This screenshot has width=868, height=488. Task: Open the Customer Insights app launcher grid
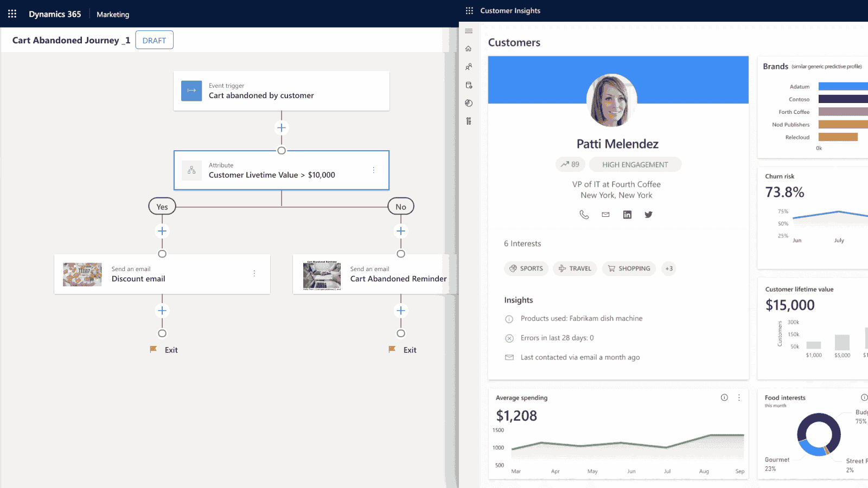pos(469,10)
